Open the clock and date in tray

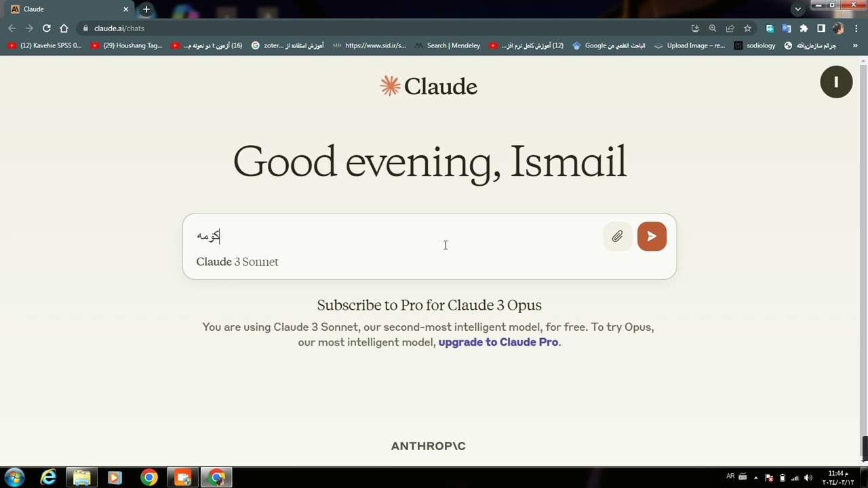pyautogui.click(x=838, y=478)
